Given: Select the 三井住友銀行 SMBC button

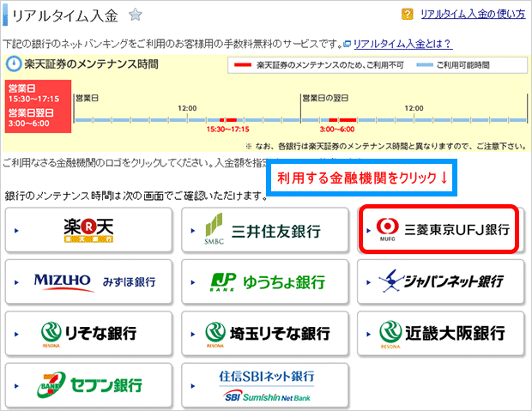Looking at the screenshot, I should pyautogui.click(x=265, y=230).
